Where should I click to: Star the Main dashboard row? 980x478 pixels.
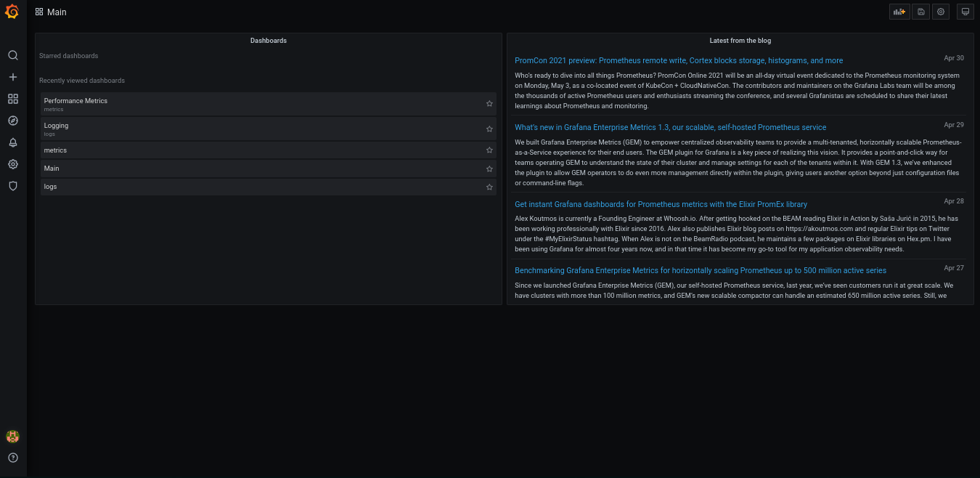coord(489,169)
